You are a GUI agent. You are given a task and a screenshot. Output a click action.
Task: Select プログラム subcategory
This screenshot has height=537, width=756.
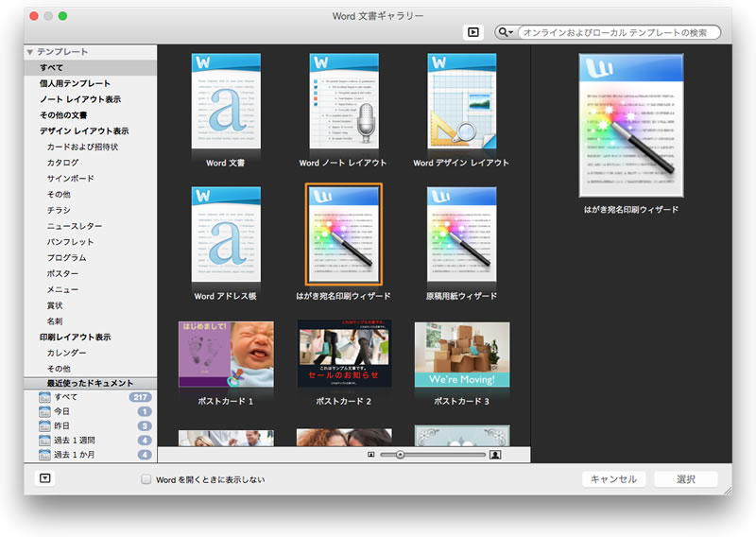pyautogui.click(x=66, y=258)
